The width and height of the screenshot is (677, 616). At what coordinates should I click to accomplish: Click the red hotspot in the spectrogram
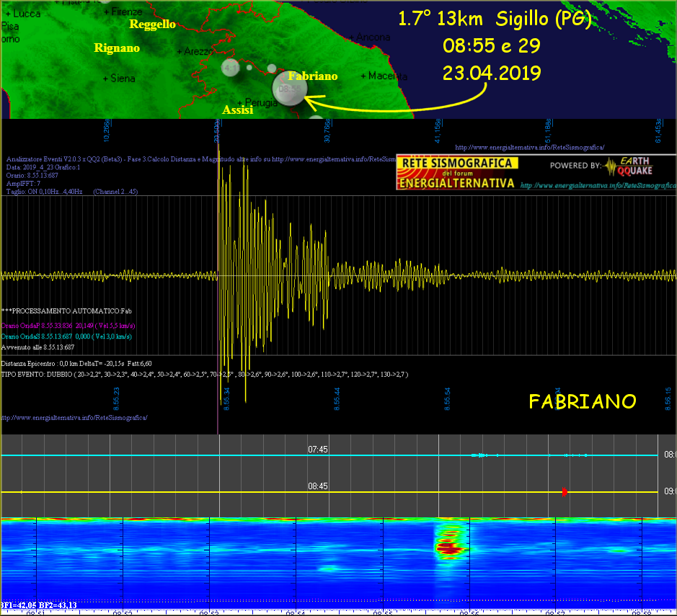[x=451, y=550]
